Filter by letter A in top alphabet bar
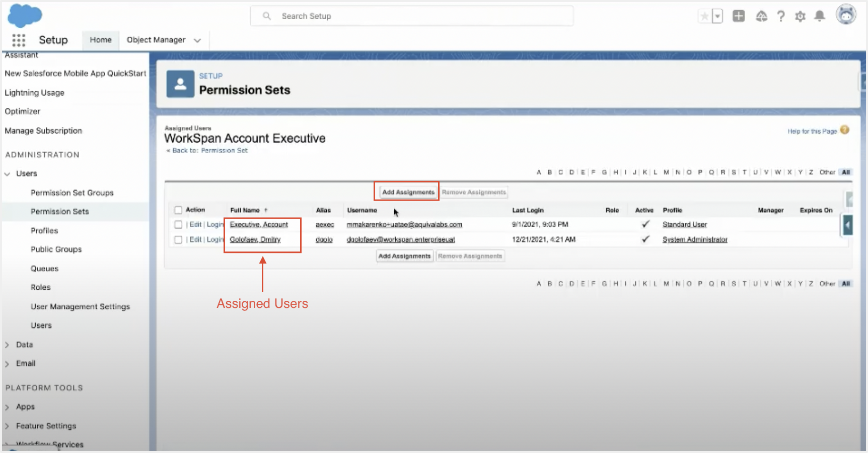This screenshot has width=868, height=453. pyautogui.click(x=539, y=172)
